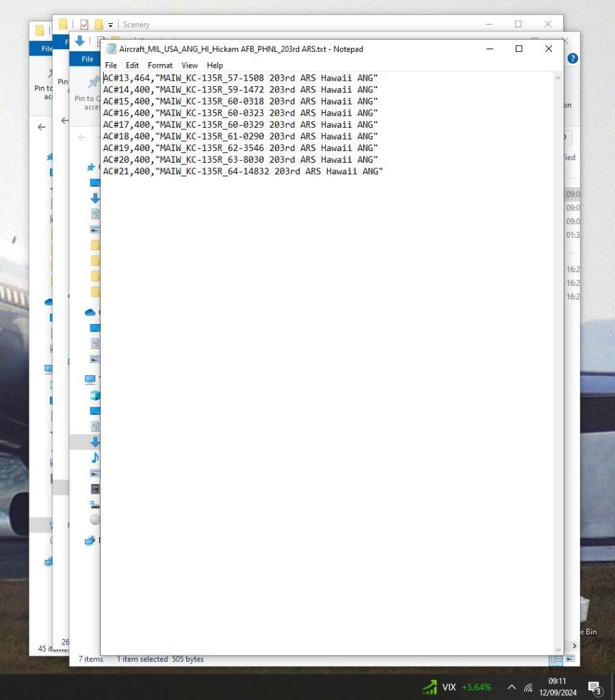Open the File tab of the rearmost Explorer window

tap(46, 49)
